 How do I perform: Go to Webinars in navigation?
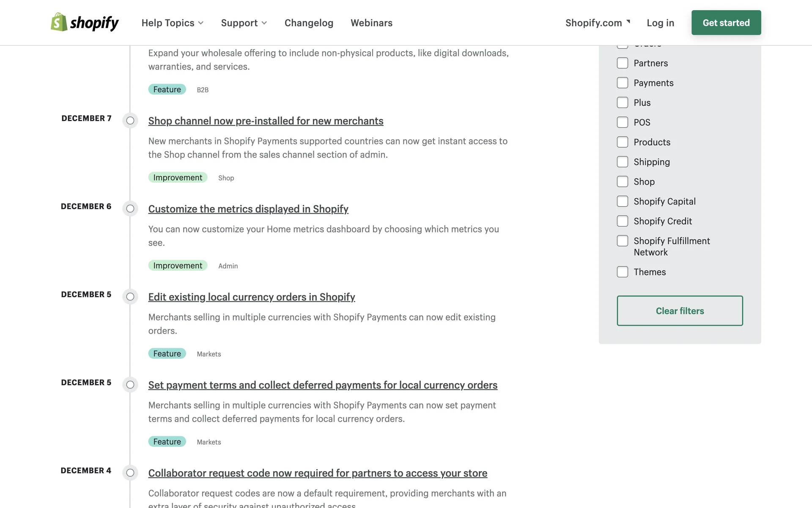coord(371,23)
